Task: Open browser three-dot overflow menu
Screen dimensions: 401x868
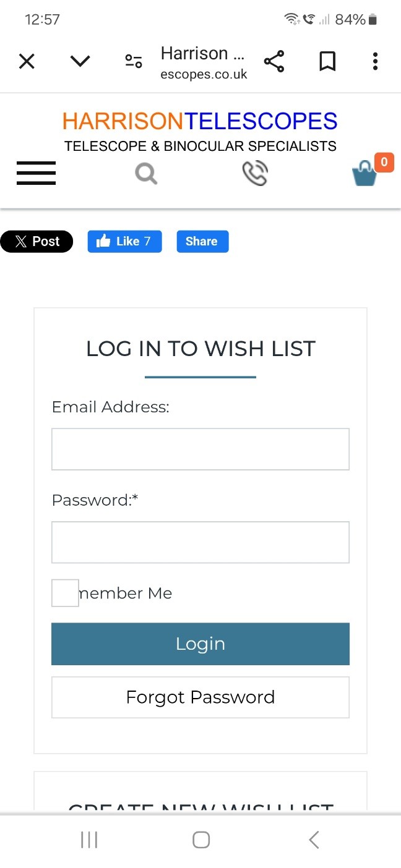Action: [375, 61]
